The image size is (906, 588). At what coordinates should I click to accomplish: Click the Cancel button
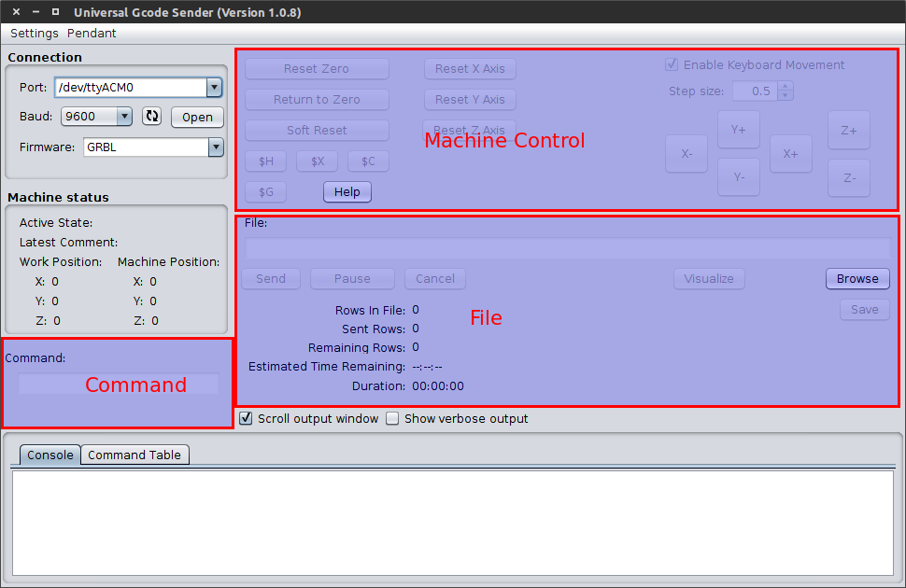[x=435, y=278]
